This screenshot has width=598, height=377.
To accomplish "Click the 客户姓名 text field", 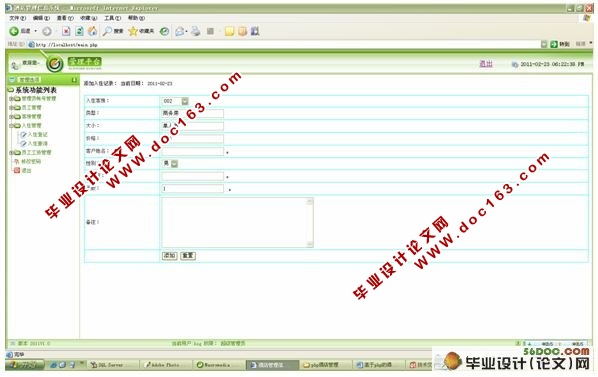I will tap(193, 151).
